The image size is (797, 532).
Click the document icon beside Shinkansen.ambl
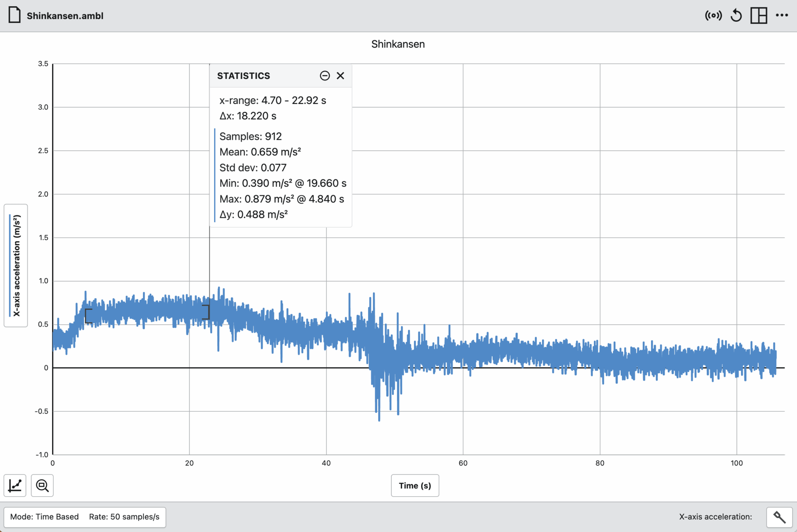[14, 16]
